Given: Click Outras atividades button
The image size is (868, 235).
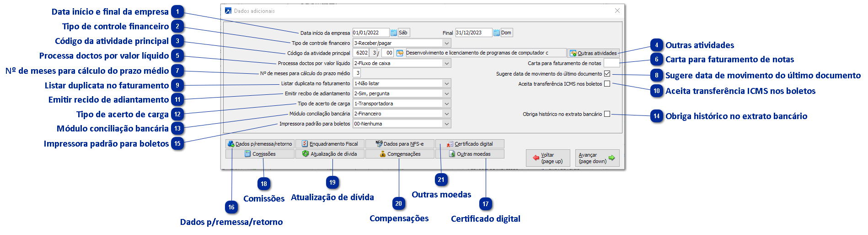Looking at the screenshot, I should [x=593, y=53].
